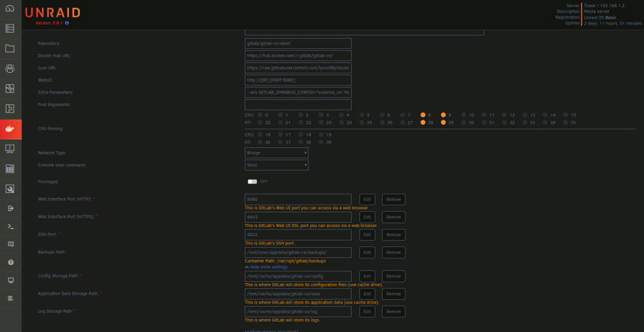Open the system Info monitor icon
644x332 pixels.
11,281
